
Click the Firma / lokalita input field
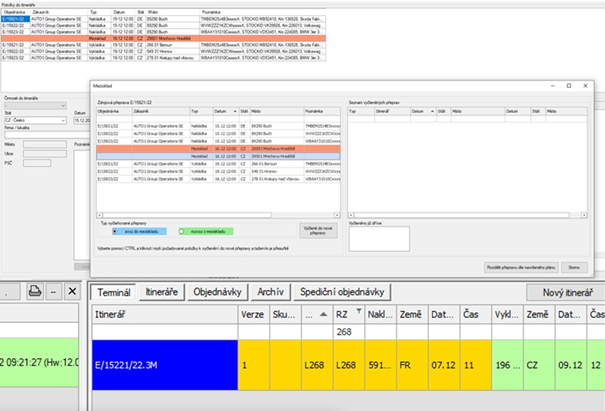click(46, 135)
